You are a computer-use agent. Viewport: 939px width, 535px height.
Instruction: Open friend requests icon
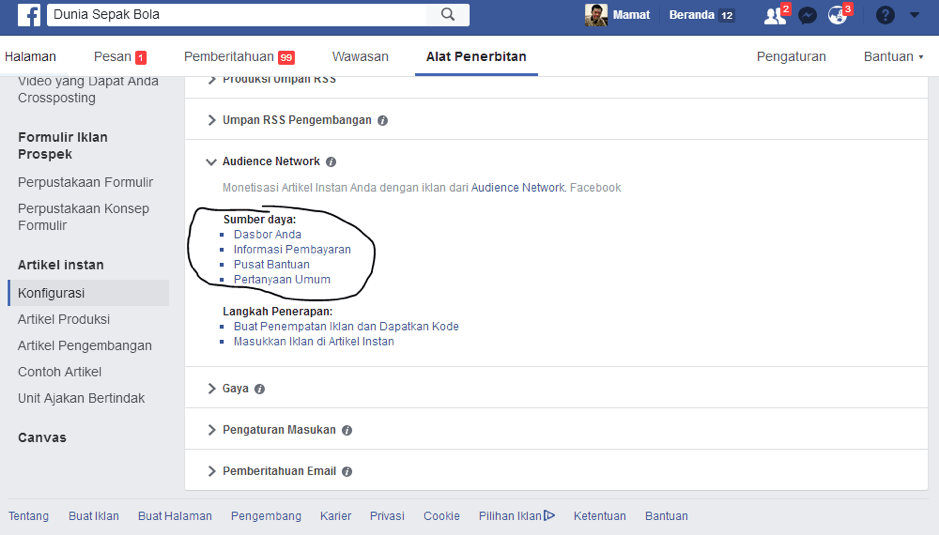(x=774, y=15)
